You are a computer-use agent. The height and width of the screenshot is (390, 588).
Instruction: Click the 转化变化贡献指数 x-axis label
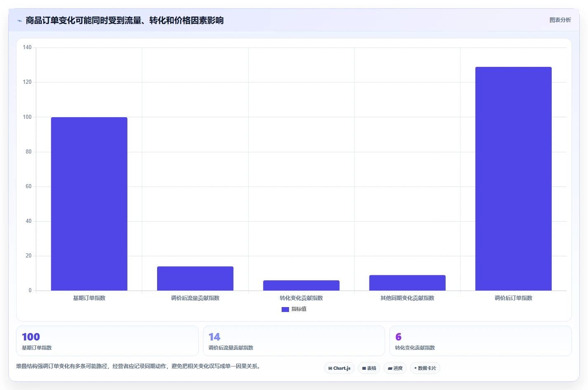pos(301,298)
